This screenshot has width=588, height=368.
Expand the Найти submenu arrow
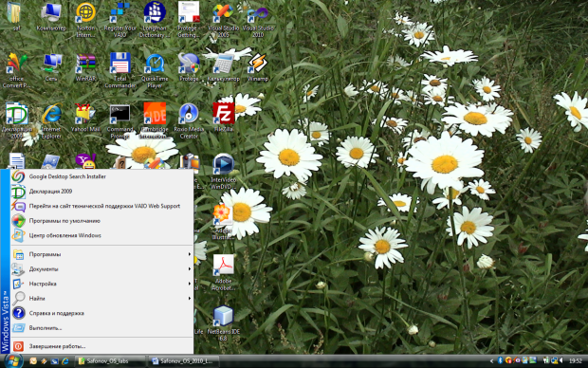click(x=190, y=298)
